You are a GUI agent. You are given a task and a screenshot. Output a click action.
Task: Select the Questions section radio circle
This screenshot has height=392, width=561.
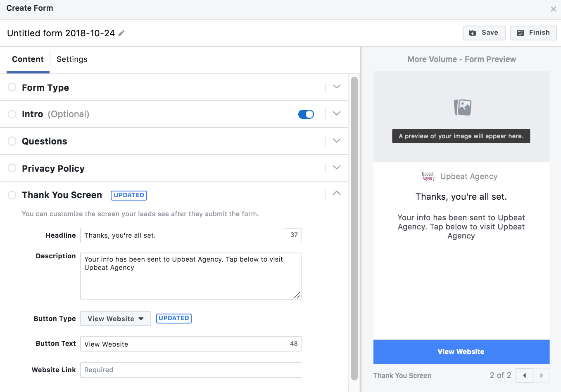pos(12,141)
